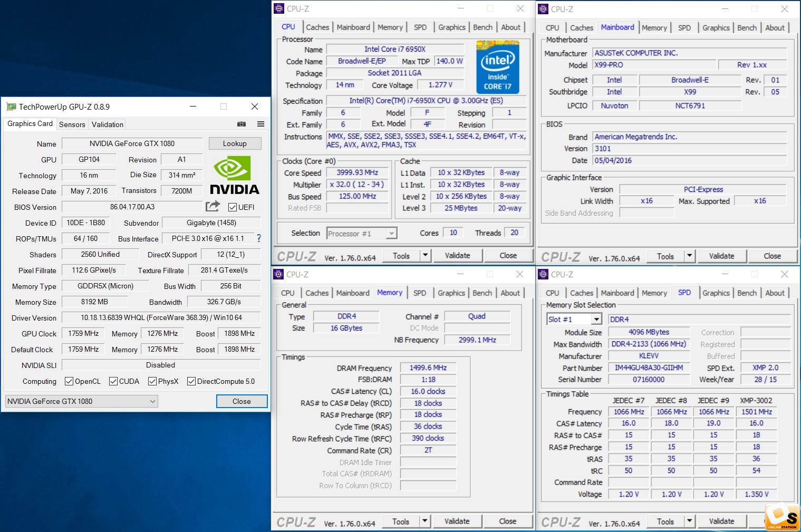Click the Part Number IM44GU48A30-GIIHM field

click(649, 367)
